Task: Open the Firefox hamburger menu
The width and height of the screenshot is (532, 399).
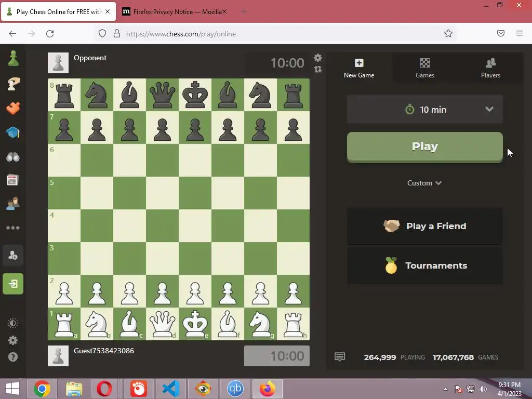Action: (520, 33)
